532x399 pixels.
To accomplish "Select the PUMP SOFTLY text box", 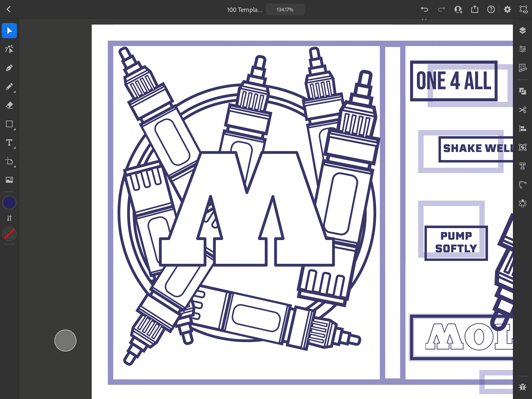I will point(456,243).
